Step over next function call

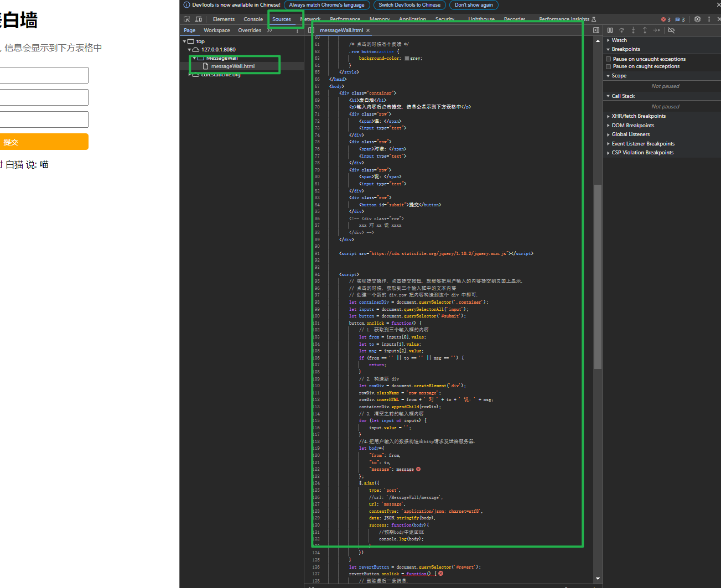[621, 30]
